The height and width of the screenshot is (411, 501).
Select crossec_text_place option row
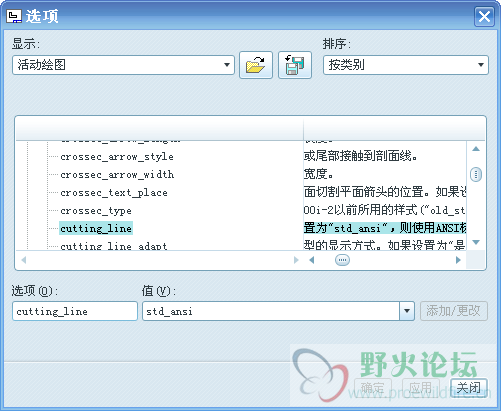coord(114,193)
